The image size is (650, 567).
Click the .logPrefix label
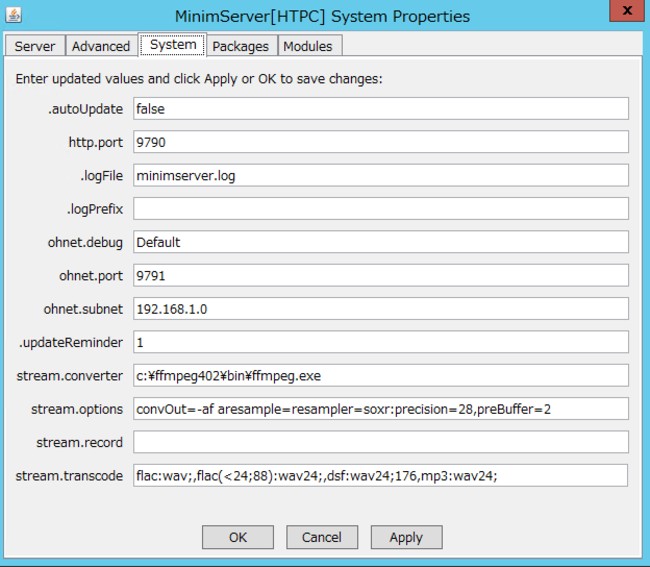coord(95,209)
